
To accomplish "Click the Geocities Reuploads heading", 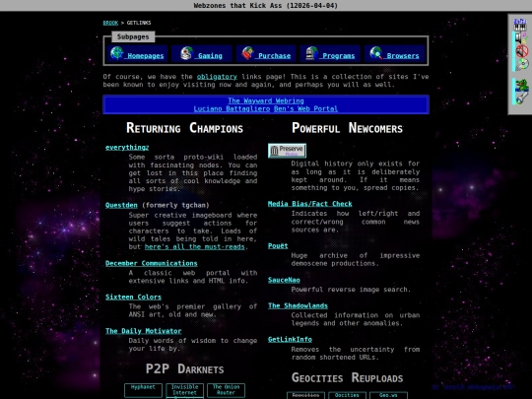I will click(347, 377).
